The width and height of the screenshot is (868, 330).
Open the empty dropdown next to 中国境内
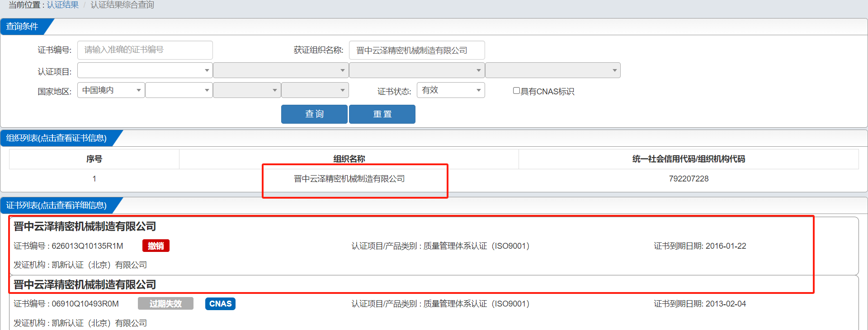pyautogui.click(x=179, y=90)
